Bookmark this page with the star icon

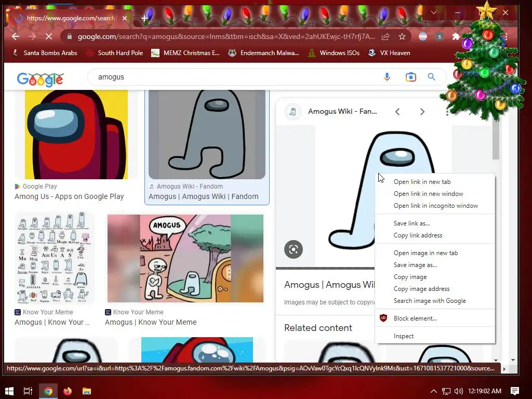(x=402, y=37)
